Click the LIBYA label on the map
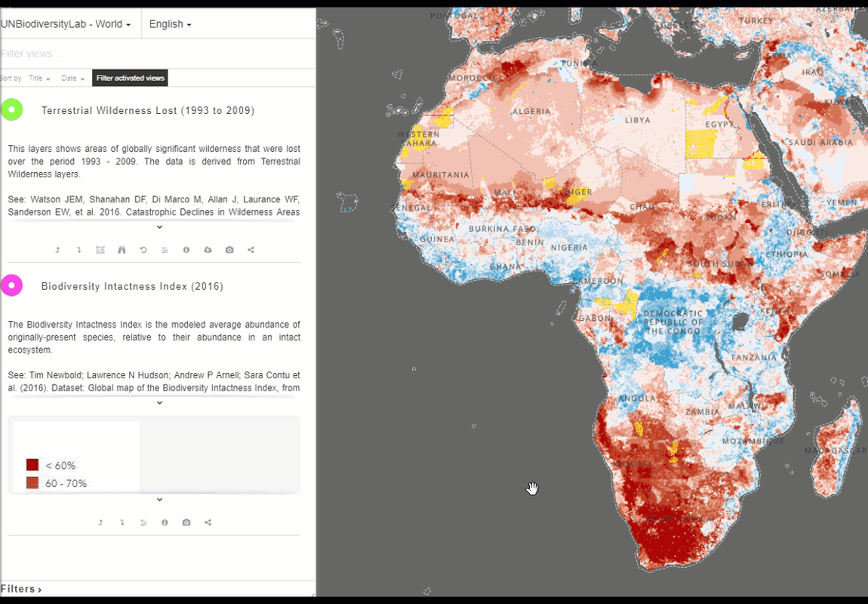This screenshot has width=868, height=604. (638, 120)
